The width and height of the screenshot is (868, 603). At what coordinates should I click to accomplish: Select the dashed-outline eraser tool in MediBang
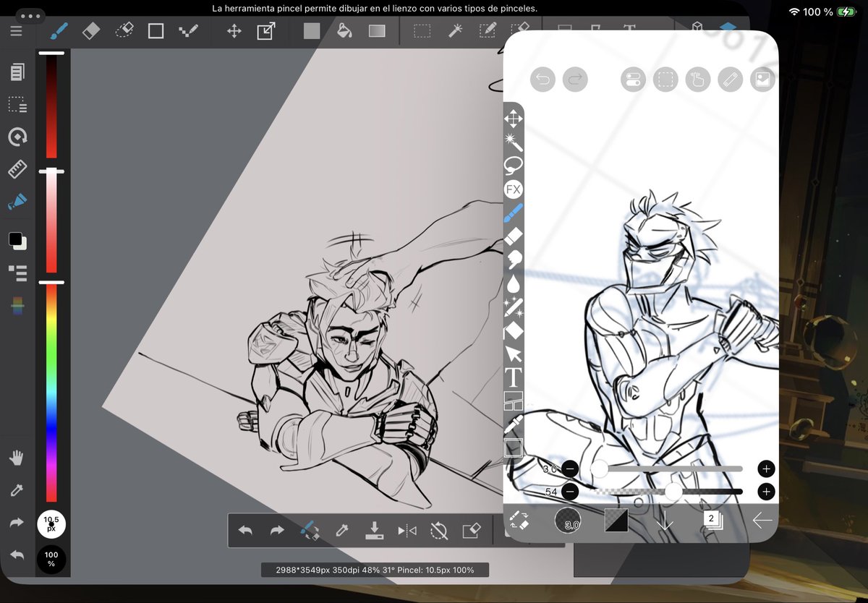pyautogui.click(x=124, y=31)
